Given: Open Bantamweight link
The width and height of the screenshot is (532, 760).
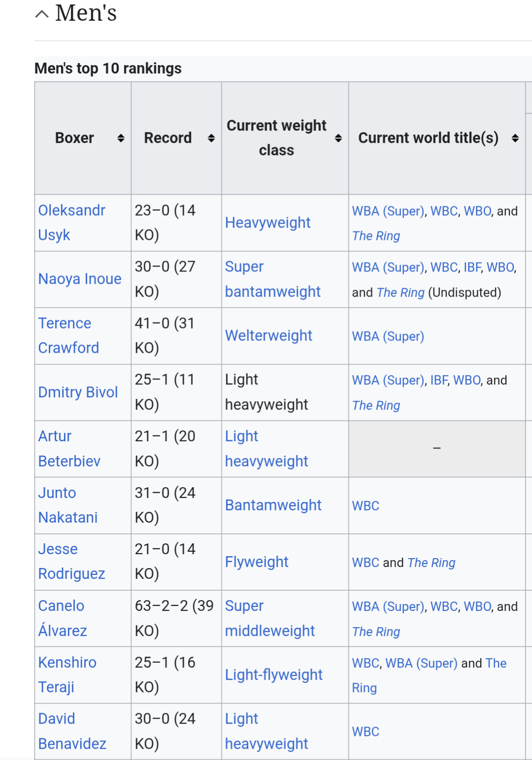Looking at the screenshot, I should pos(273,505).
